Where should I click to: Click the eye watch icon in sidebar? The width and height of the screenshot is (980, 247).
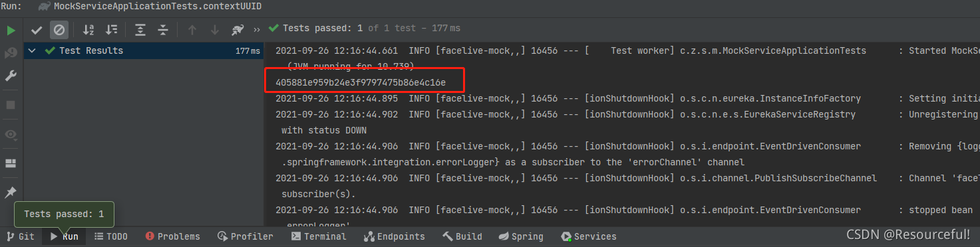(x=11, y=134)
